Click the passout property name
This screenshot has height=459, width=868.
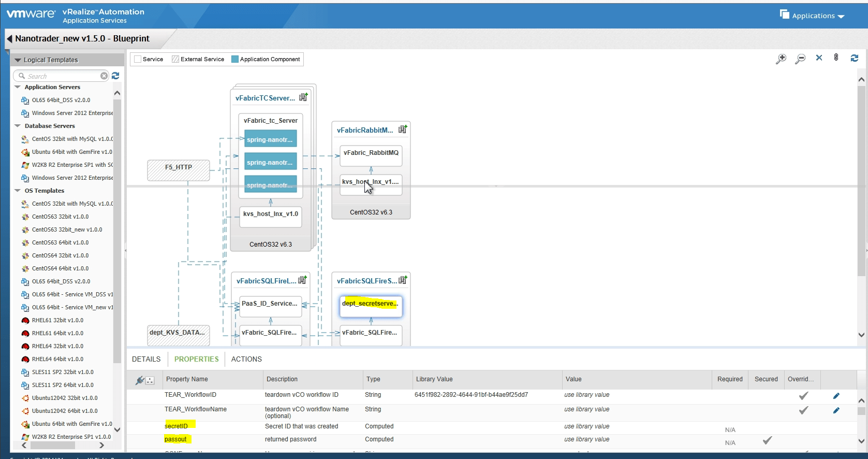175,439
